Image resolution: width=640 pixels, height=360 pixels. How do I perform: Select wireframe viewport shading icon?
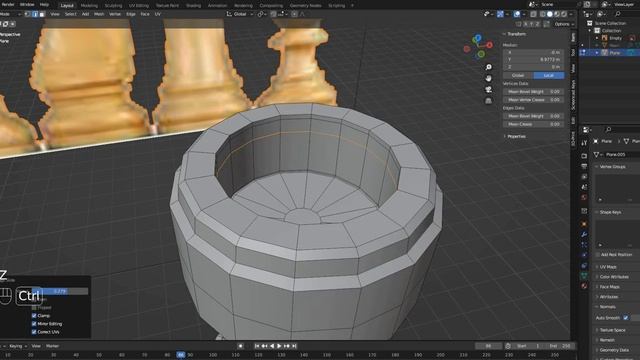point(542,14)
